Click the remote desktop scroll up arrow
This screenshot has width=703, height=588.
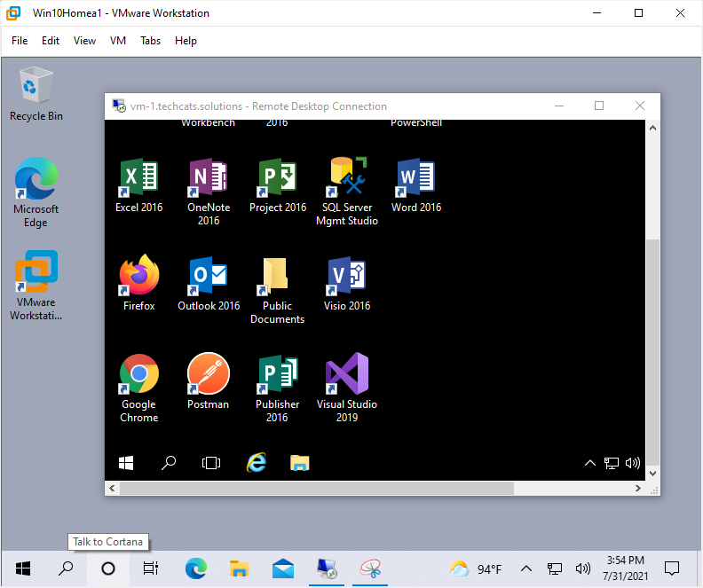point(652,128)
